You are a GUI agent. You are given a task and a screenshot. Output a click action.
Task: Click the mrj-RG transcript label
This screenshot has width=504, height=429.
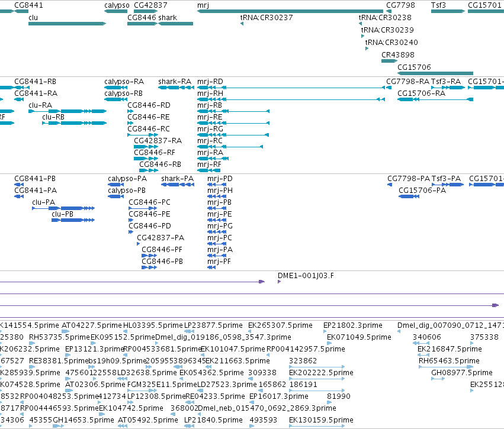(210, 129)
